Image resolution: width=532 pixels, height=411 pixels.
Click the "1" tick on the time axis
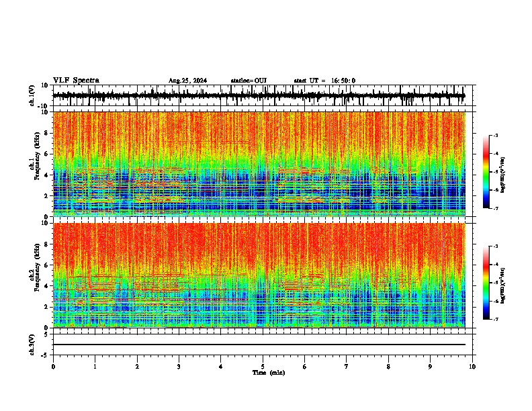coord(95,367)
